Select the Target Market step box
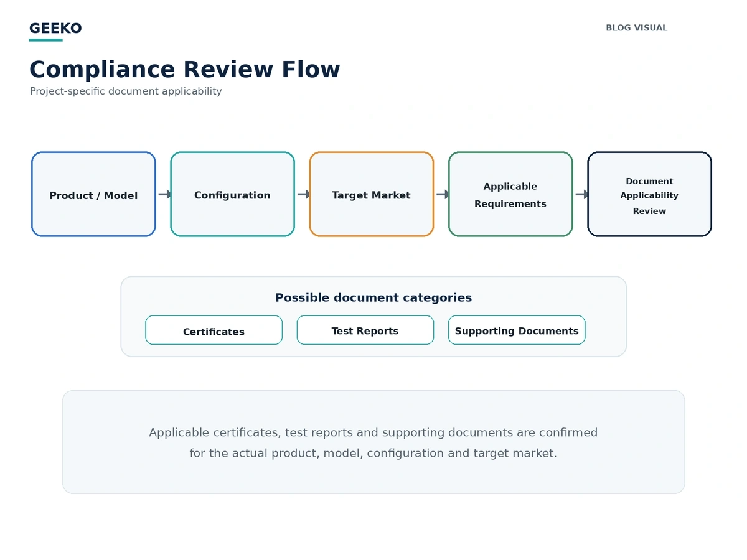The height and width of the screenshot is (560, 747). (371, 194)
